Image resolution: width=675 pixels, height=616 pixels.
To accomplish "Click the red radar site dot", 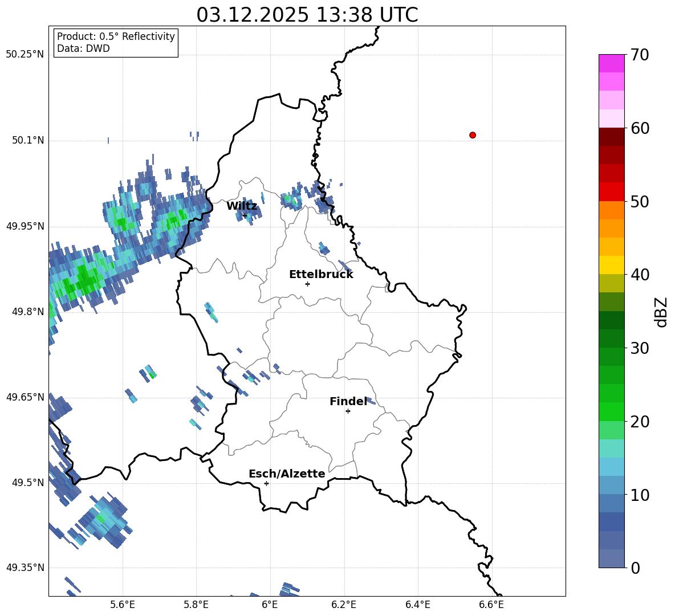I will [473, 135].
